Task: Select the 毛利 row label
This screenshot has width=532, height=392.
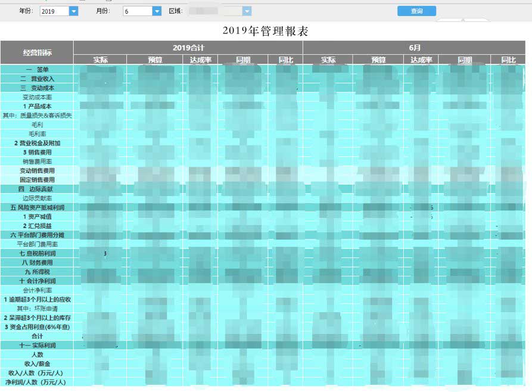Action: point(37,125)
